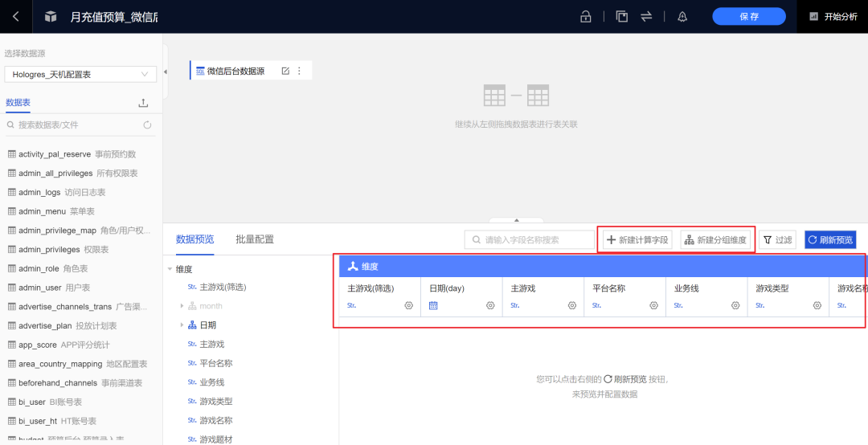Select 游戏名称 field in dimension tree

pyautogui.click(x=216, y=420)
